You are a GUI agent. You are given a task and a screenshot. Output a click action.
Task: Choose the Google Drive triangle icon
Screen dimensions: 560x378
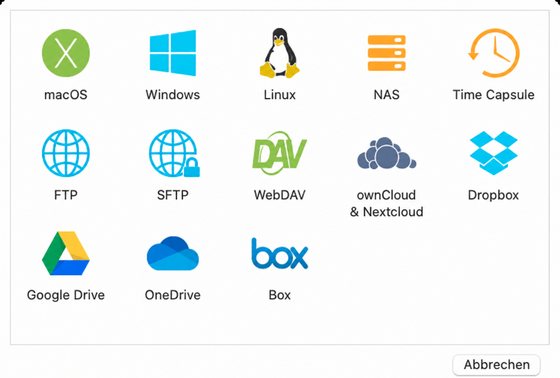coord(66,253)
